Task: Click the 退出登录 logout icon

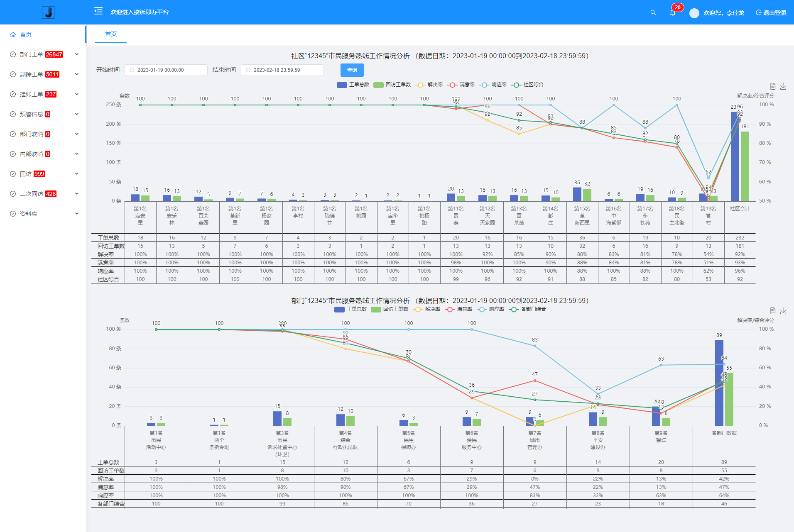Action: pyautogui.click(x=758, y=13)
